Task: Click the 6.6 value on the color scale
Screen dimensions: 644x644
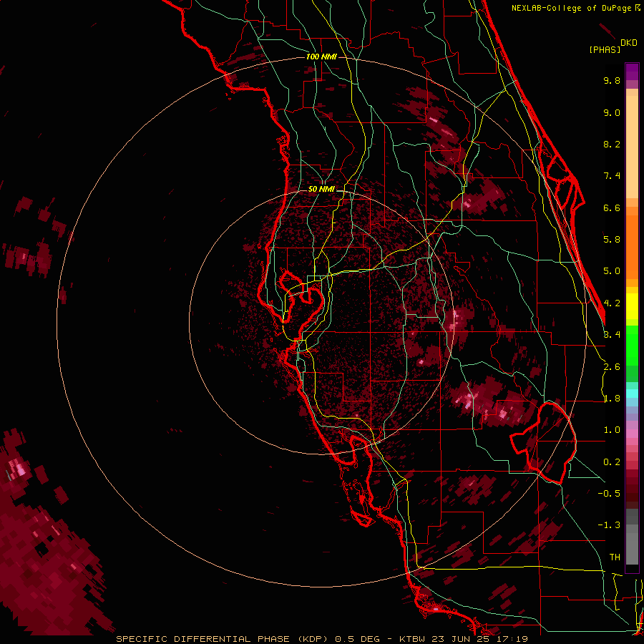Action: tap(612, 208)
